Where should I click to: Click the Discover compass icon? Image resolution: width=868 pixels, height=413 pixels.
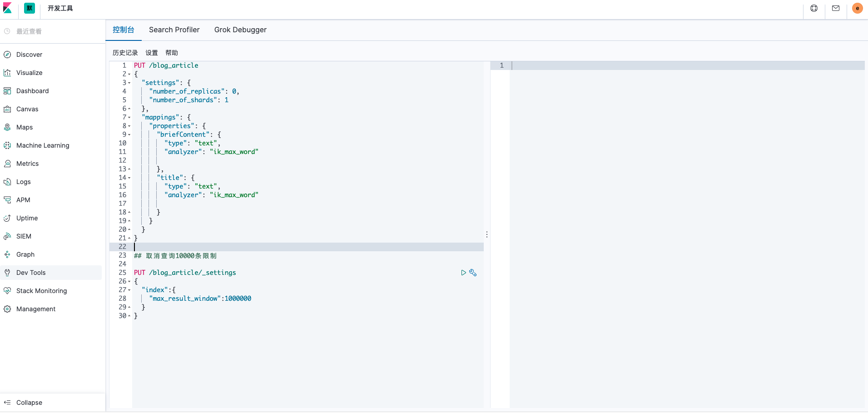point(7,55)
